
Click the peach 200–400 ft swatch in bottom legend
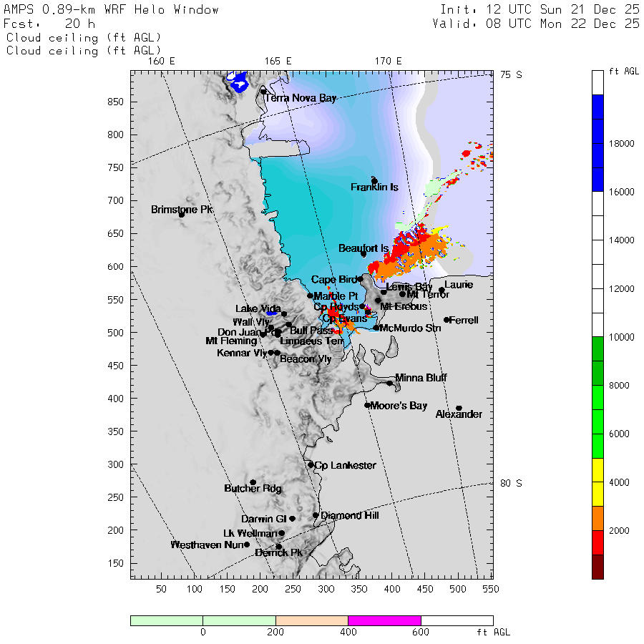pos(312,620)
